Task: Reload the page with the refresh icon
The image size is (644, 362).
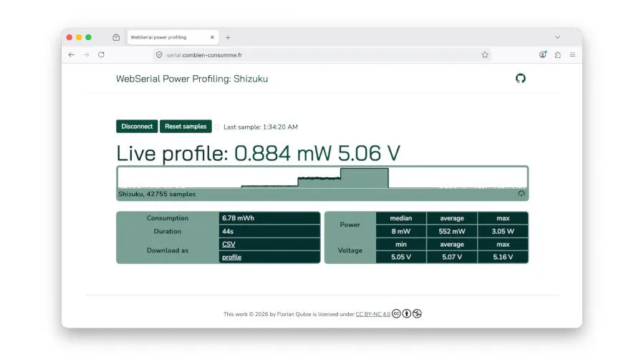Action: (x=101, y=54)
